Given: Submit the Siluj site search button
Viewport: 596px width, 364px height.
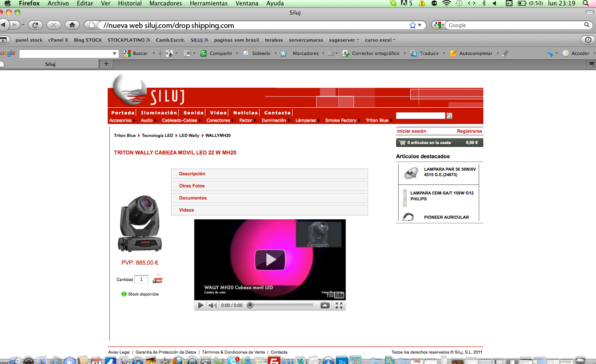Looking at the screenshot, I should (450, 116).
